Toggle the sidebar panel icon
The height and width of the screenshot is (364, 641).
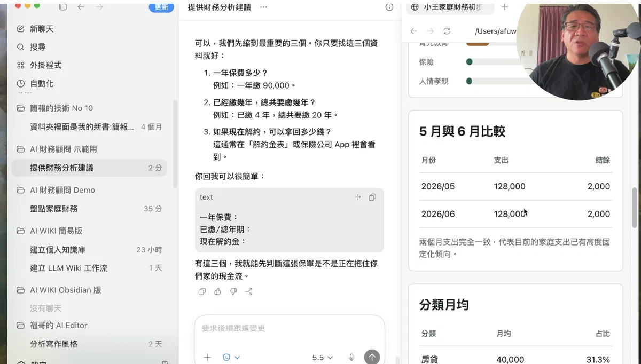point(63,7)
